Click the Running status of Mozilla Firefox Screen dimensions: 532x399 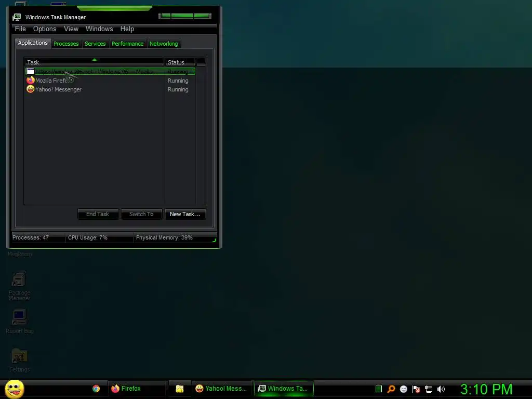pos(178,81)
